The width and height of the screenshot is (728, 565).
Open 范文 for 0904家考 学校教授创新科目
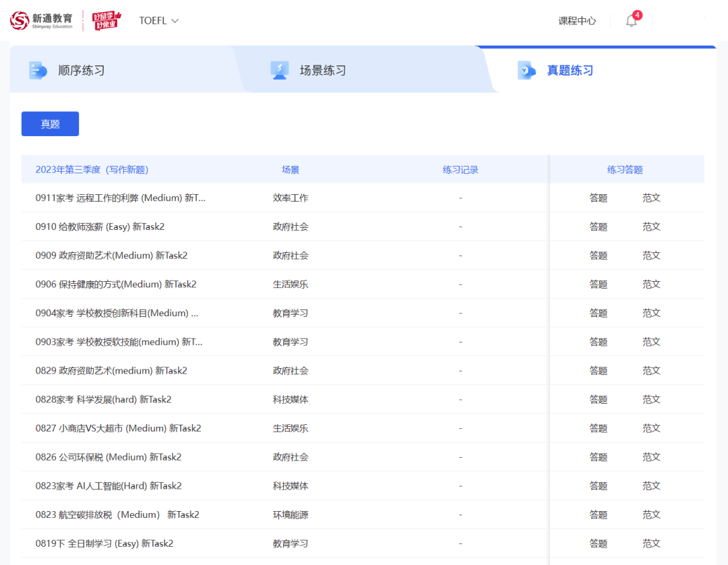point(651,313)
